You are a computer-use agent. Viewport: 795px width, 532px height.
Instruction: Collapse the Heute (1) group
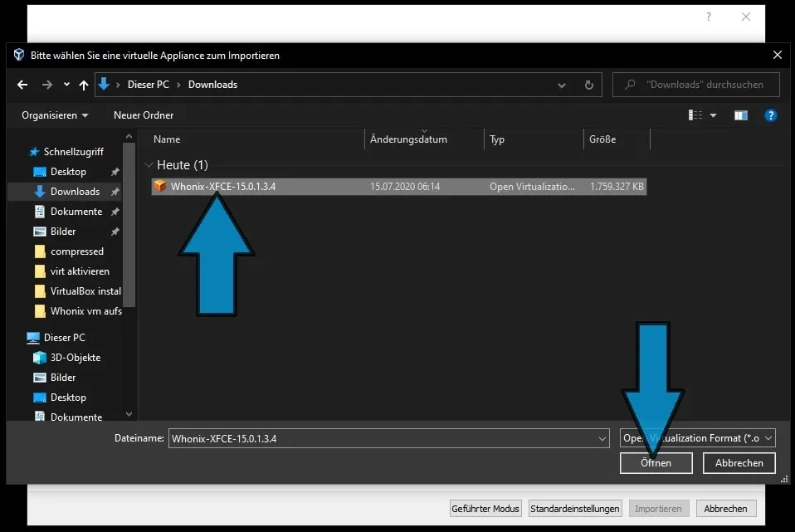149,165
